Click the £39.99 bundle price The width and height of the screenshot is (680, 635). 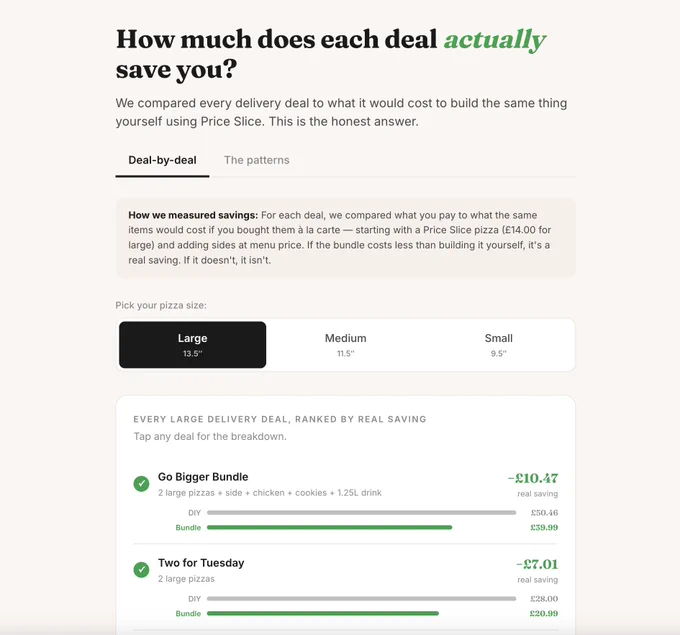coord(544,527)
